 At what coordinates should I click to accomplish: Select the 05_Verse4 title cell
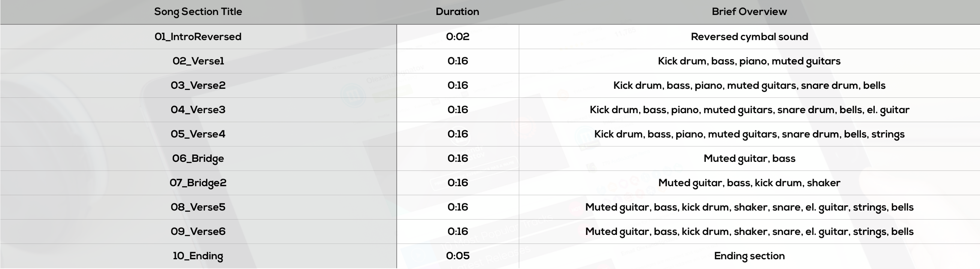198,134
